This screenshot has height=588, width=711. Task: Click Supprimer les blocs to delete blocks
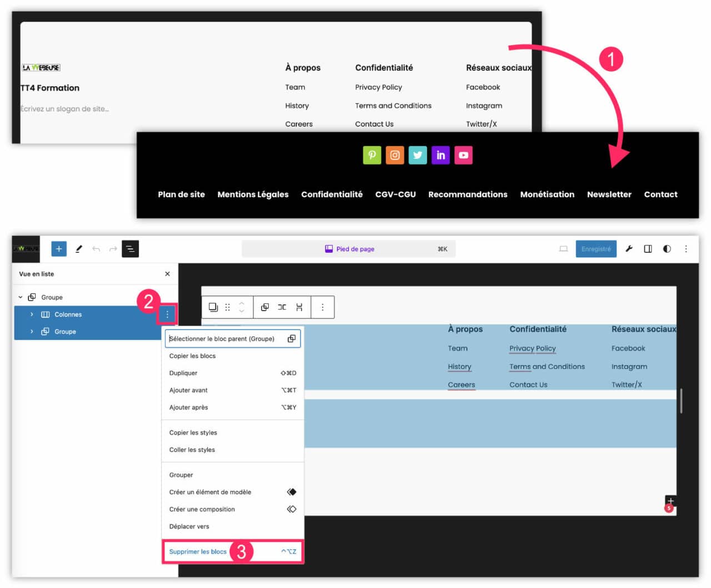click(x=198, y=551)
